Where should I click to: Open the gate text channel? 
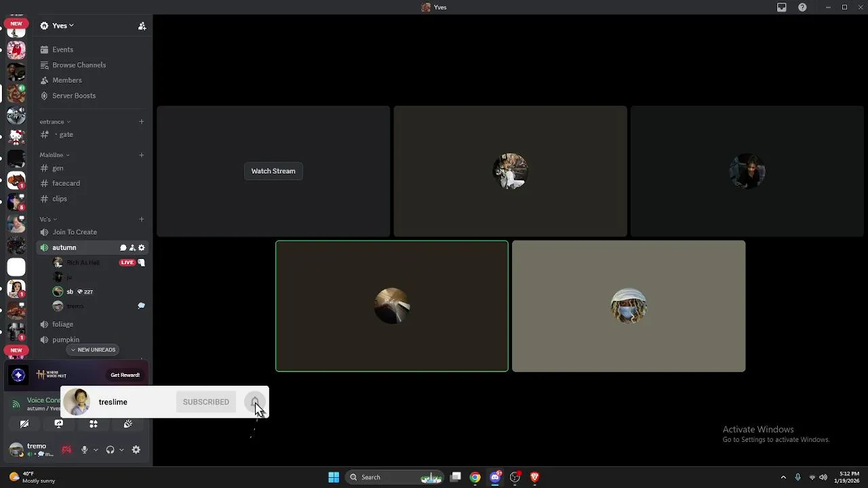point(93,134)
